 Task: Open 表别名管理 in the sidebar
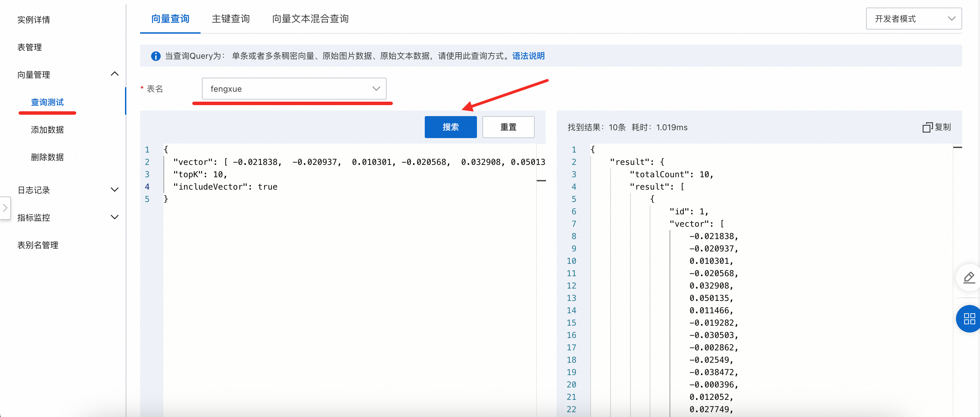38,245
